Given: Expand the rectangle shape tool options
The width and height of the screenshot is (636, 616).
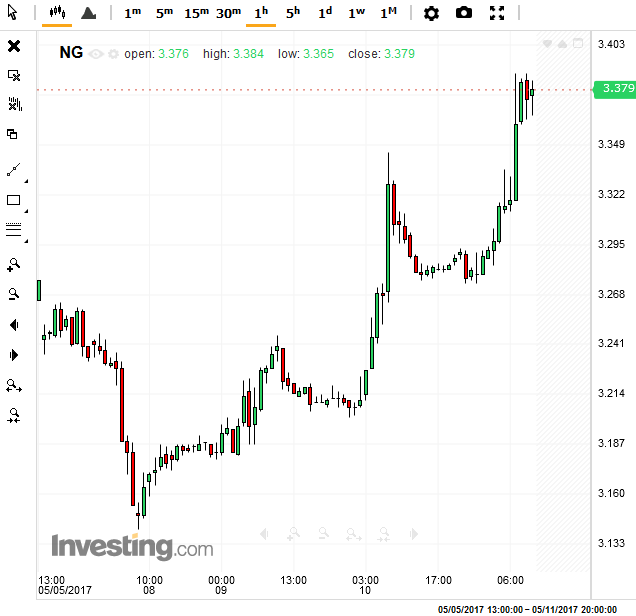Looking at the screenshot, I should (26, 209).
